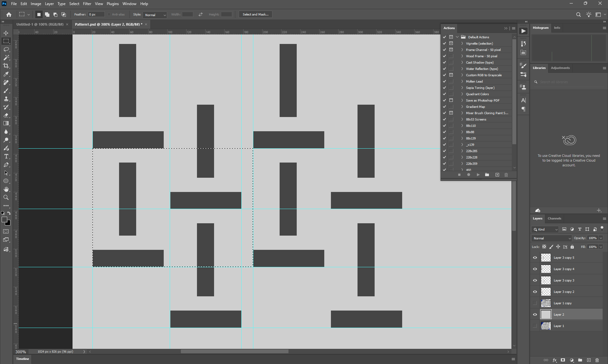
Task: Select the Lasso tool
Action: 6,49
